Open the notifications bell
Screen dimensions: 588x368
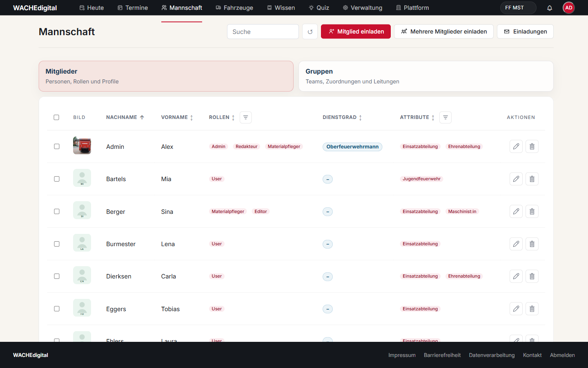point(550,8)
